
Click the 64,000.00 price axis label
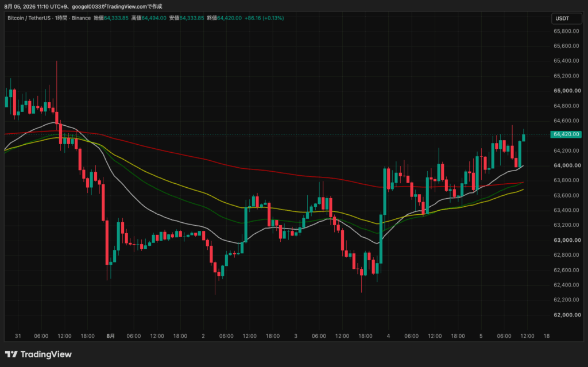tap(567, 165)
